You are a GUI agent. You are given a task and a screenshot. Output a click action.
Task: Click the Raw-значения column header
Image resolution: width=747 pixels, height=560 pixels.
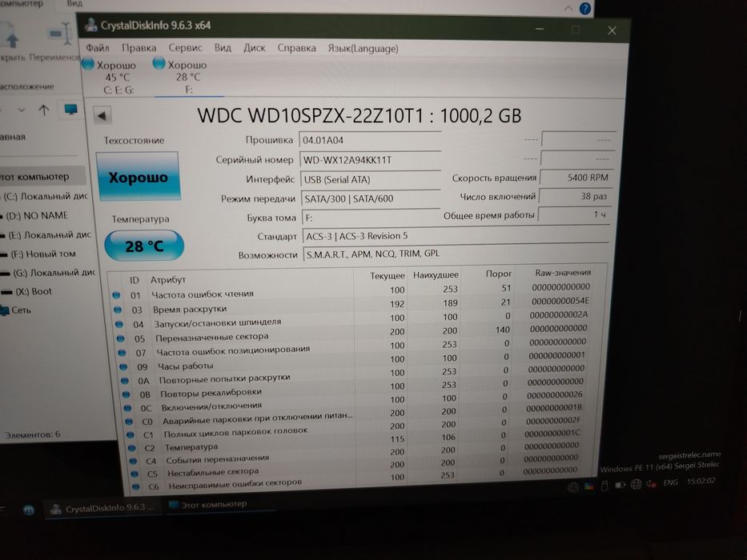pyautogui.click(x=562, y=273)
